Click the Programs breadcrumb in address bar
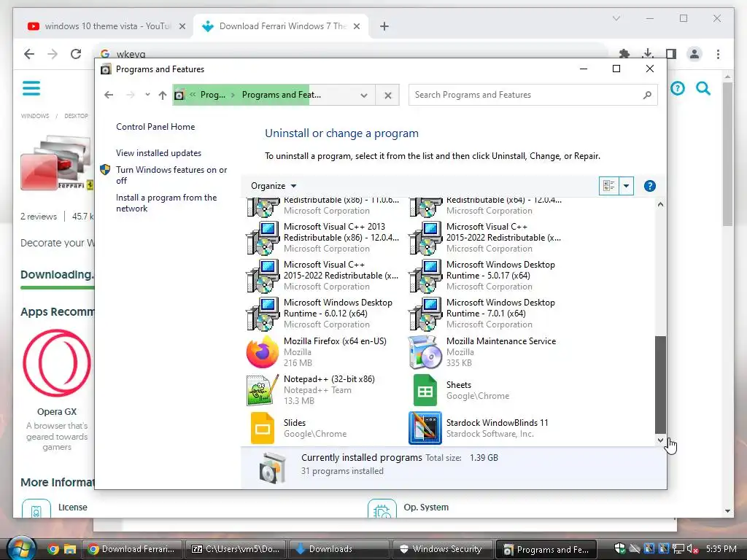The height and width of the screenshot is (560, 747). tap(212, 95)
